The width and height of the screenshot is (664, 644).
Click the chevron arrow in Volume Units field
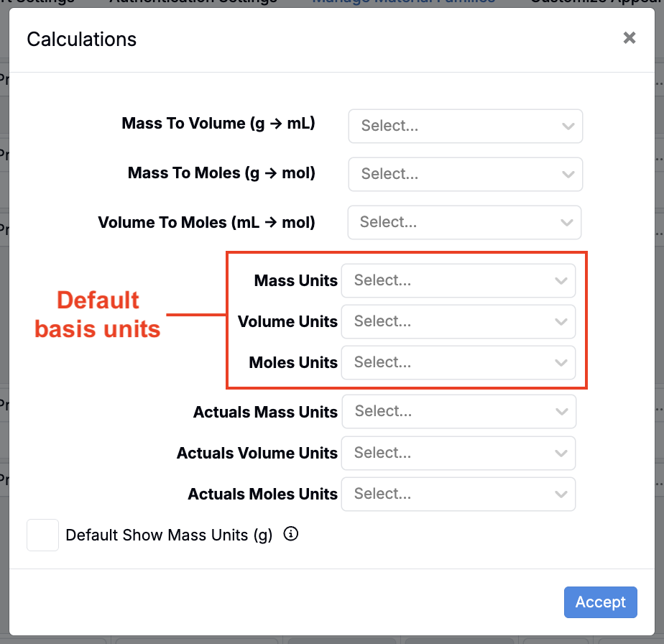(x=561, y=322)
